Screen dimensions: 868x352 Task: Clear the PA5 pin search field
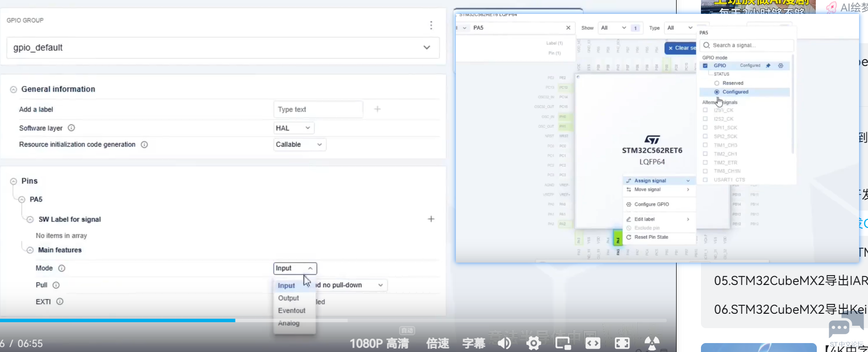[568, 28]
